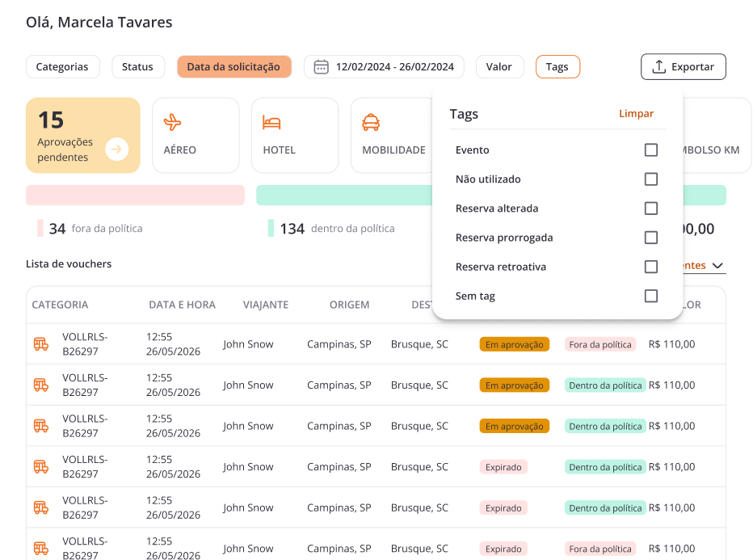Open the Categorias filter dropdown

pyautogui.click(x=62, y=67)
